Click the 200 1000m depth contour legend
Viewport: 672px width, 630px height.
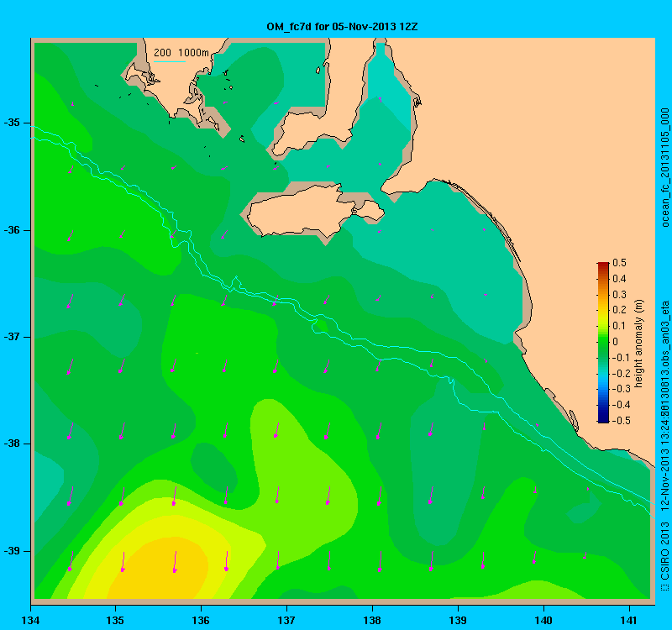click(x=181, y=53)
